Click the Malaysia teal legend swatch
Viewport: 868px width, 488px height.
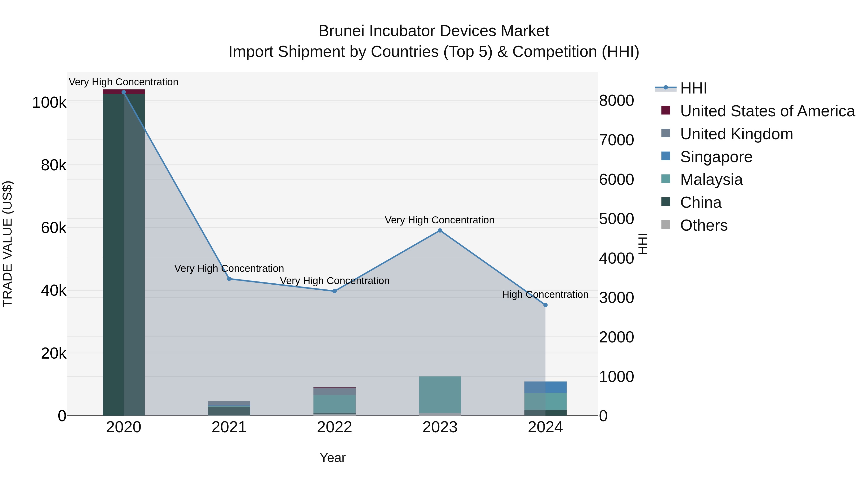pyautogui.click(x=666, y=179)
